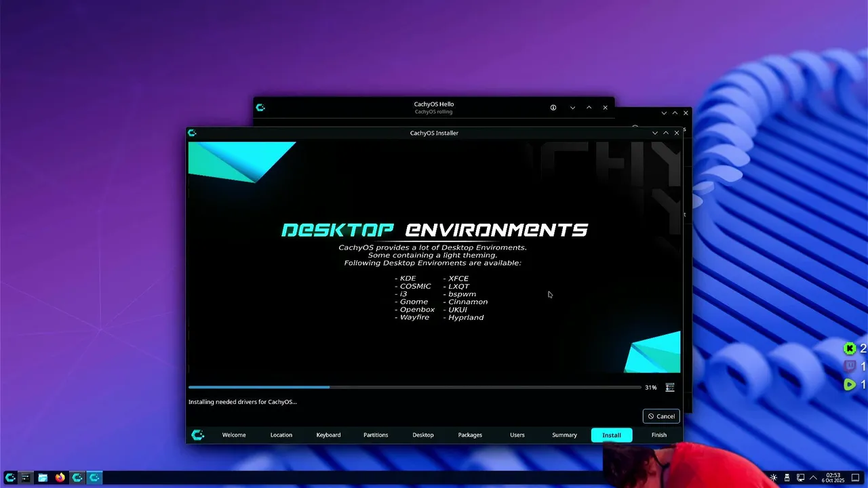This screenshot has width=868, height=488.
Task: Select the Welcome step
Action: [234, 435]
